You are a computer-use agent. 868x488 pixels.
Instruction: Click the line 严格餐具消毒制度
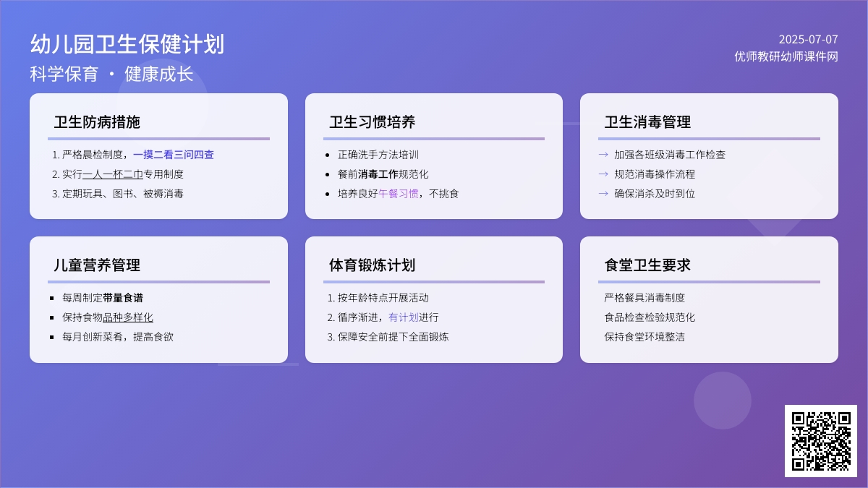click(644, 298)
